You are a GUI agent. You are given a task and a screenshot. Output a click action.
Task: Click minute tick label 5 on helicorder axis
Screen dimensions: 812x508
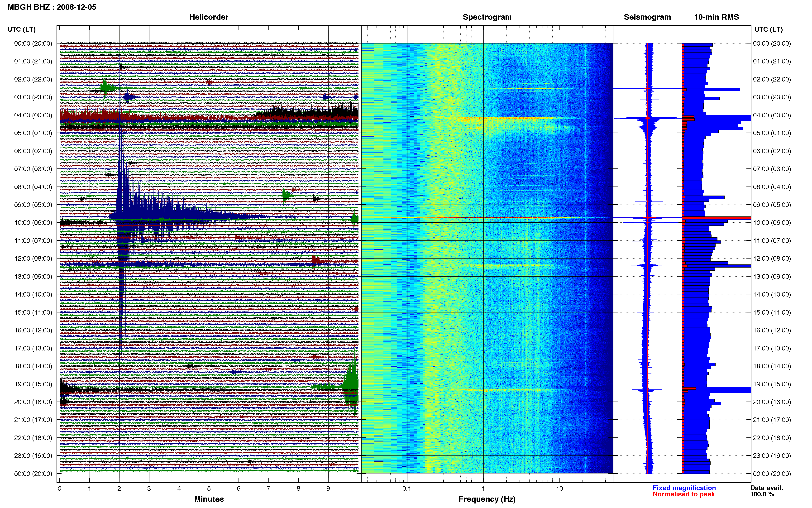point(209,489)
